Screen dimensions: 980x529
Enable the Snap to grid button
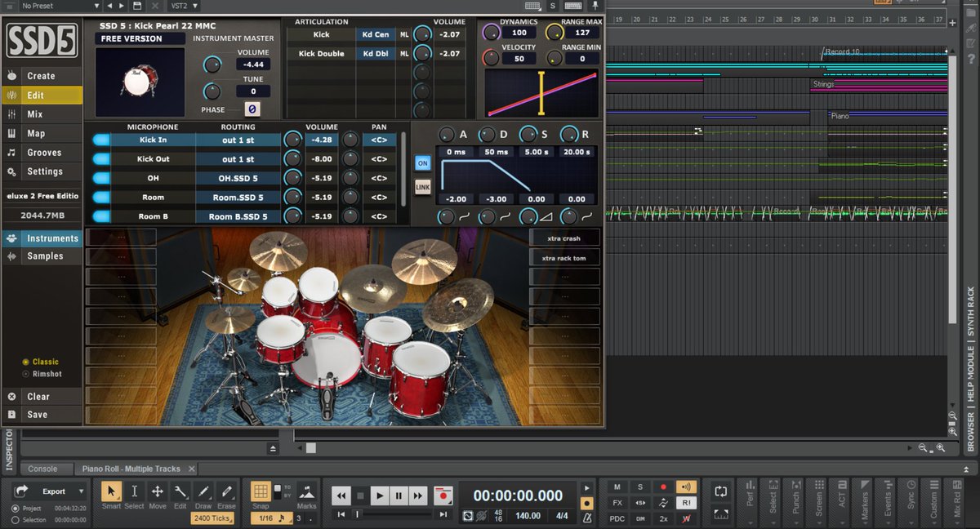click(x=261, y=491)
